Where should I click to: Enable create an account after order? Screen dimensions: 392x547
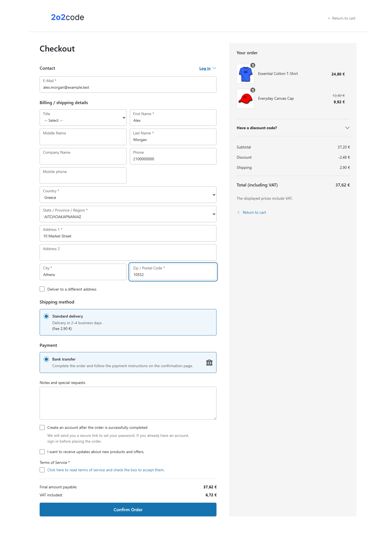42,427
